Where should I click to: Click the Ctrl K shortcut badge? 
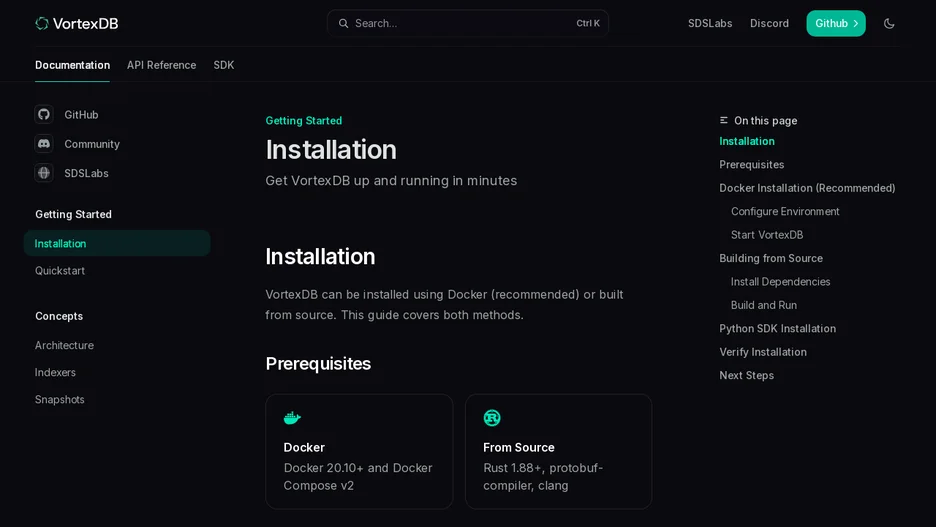point(587,23)
